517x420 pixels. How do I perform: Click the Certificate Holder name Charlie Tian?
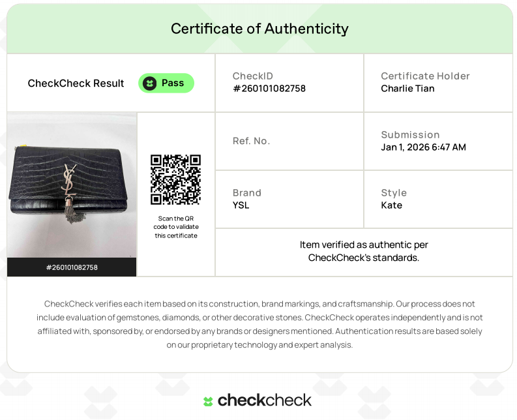[407, 89]
